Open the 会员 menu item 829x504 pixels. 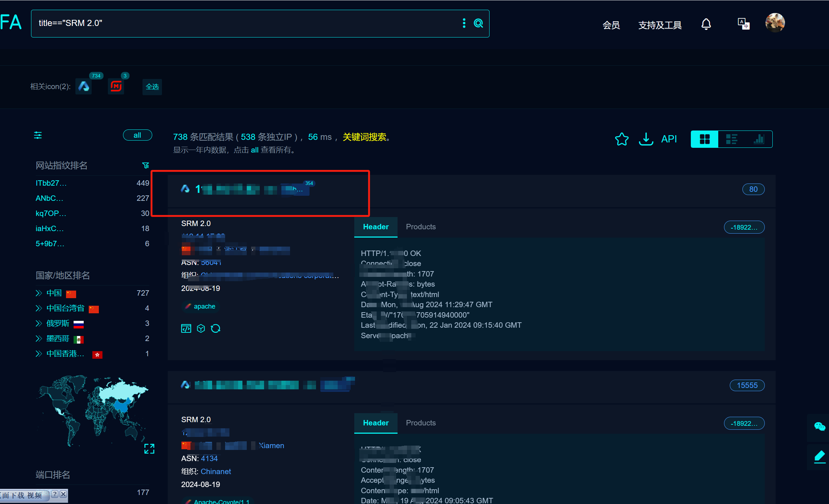pos(611,25)
